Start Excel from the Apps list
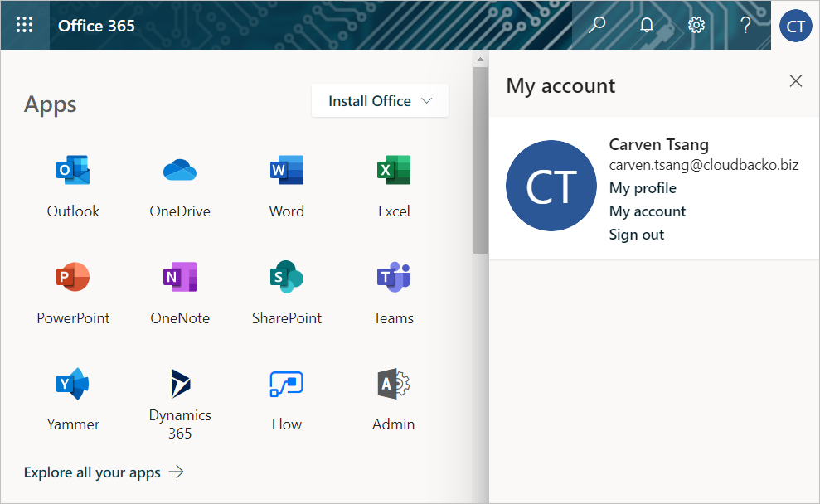 point(394,171)
